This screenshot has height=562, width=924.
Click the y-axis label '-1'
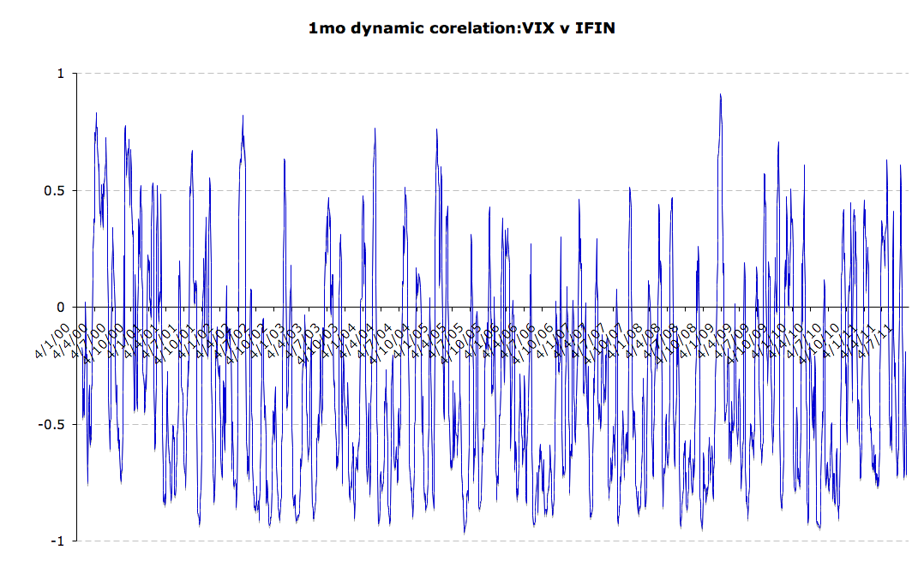click(57, 541)
